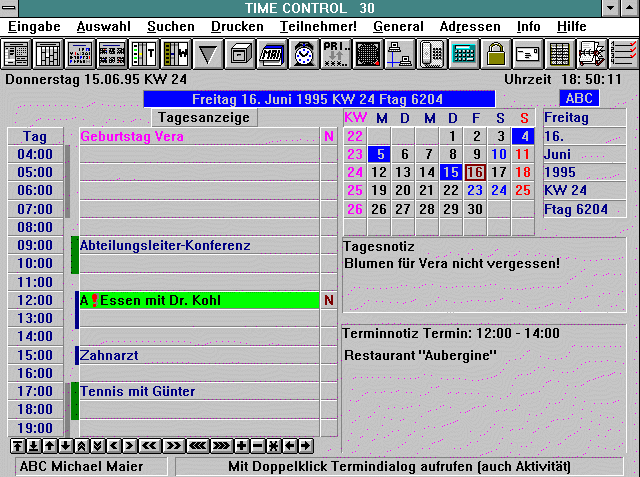This screenshot has width=640, height=477.
Task: Click the PRI priority toolbar icon
Action: pos(335,54)
